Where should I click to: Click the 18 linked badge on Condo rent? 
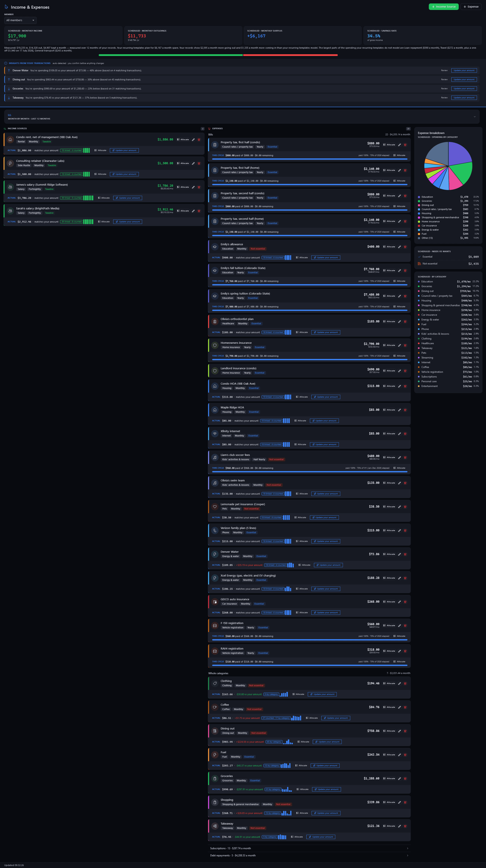click(x=72, y=150)
